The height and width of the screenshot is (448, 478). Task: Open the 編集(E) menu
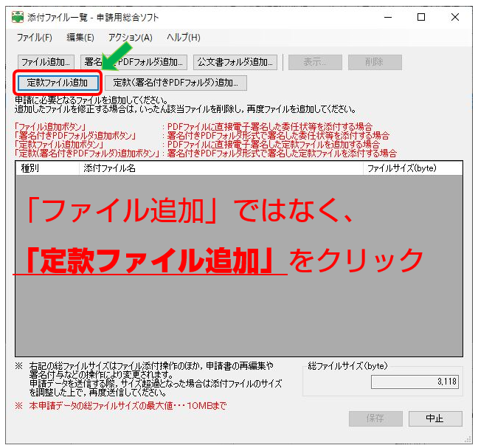click(x=80, y=38)
